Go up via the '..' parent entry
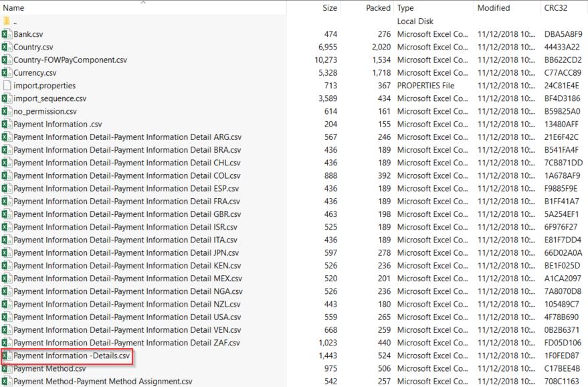The height and width of the screenshot is (387, 588). tap(15, 22)
